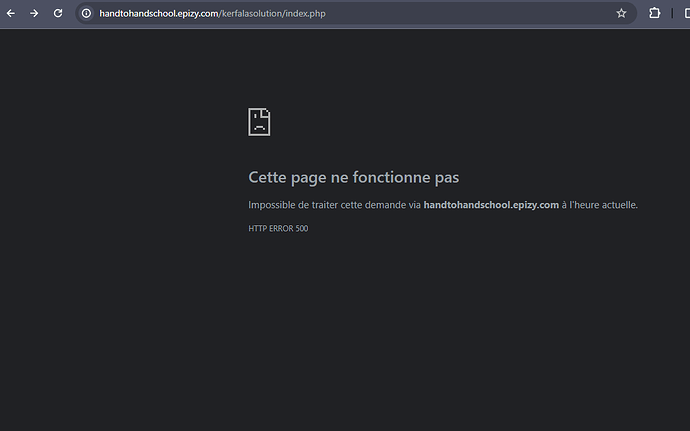Open the Extensions puzzle icon

pos(655,13)
